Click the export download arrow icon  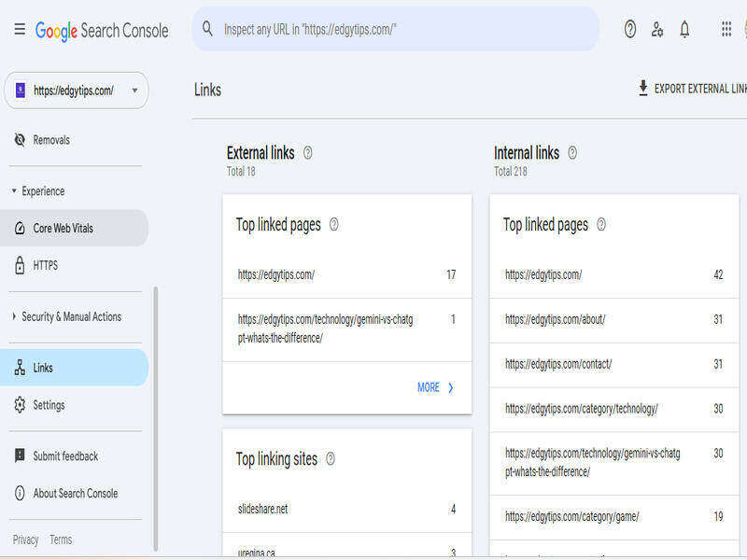pyautogui.click(x=643, y=88)
